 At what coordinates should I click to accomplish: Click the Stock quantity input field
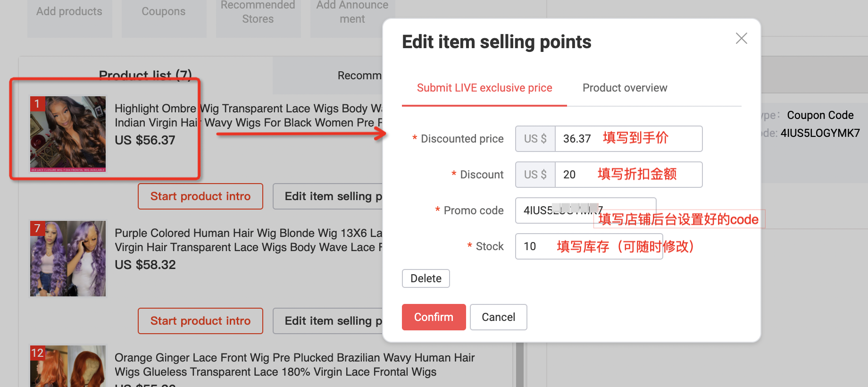tap(589, 246)
